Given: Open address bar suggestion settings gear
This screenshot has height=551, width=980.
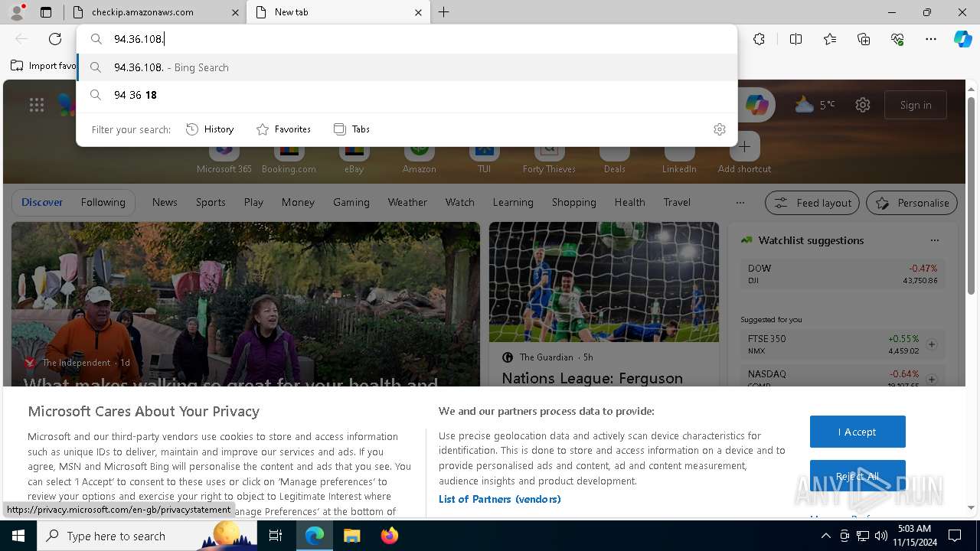Looking at the screenshot, I should point(720,129).
